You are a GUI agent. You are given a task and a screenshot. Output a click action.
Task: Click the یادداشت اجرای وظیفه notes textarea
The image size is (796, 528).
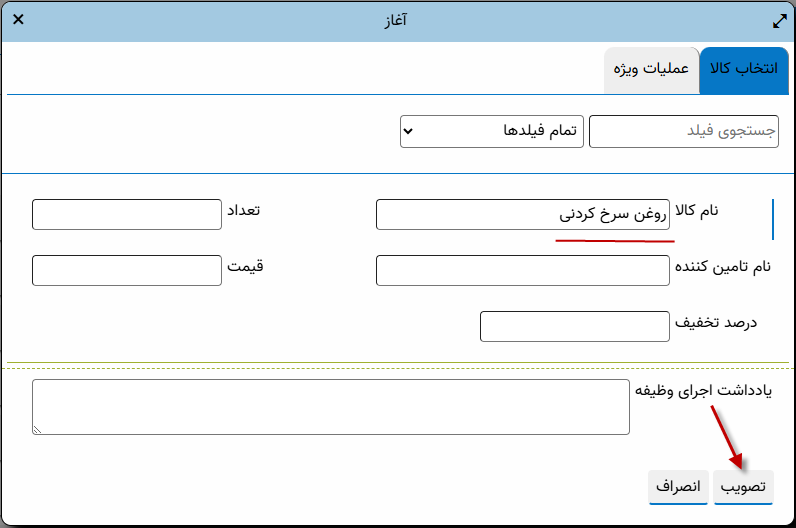(330, 407)
